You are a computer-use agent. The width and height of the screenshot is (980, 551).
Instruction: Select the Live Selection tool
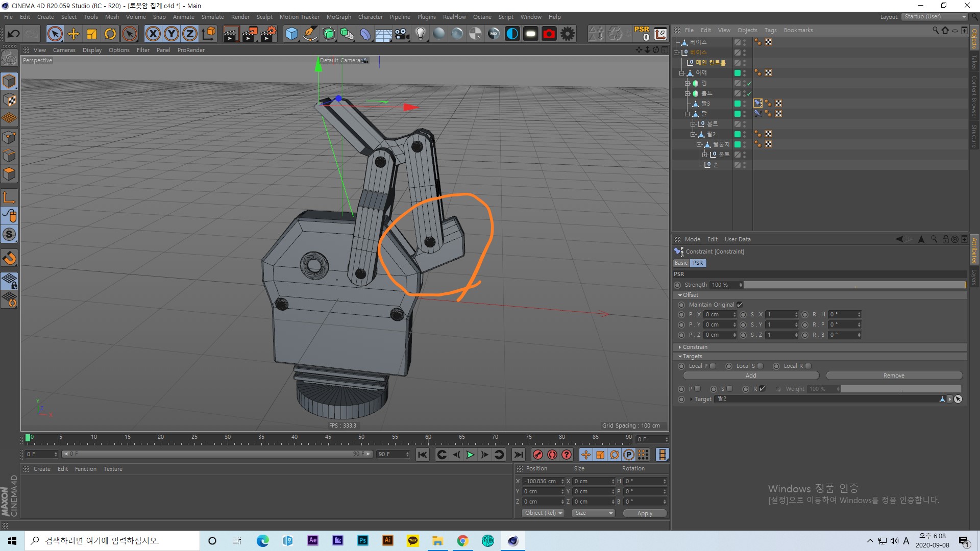click(55, 34)
